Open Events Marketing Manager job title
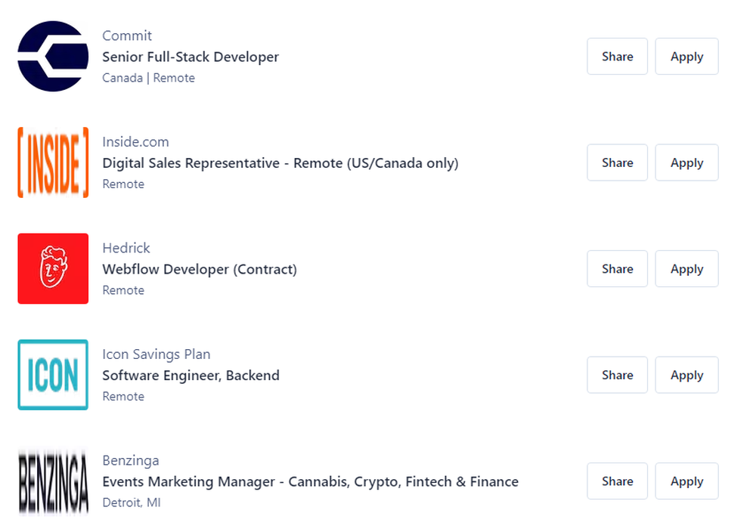 310,481
